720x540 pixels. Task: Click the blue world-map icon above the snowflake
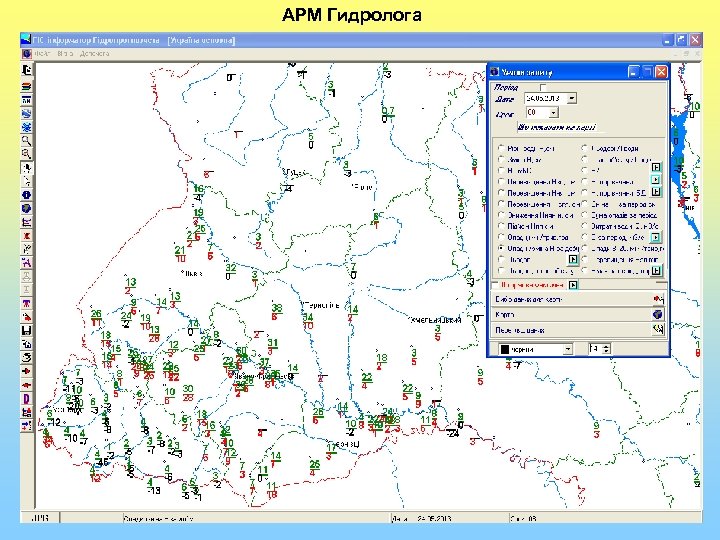coord(27,113)
